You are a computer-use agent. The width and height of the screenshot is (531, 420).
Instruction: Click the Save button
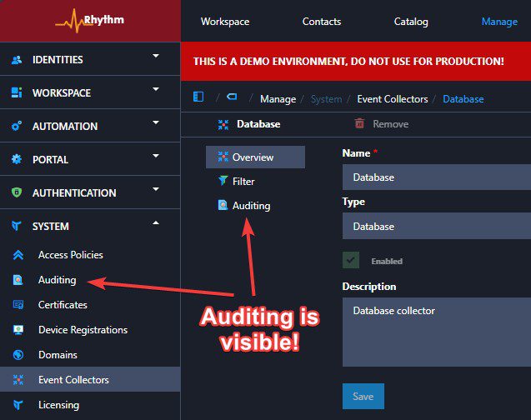(363, 396)
